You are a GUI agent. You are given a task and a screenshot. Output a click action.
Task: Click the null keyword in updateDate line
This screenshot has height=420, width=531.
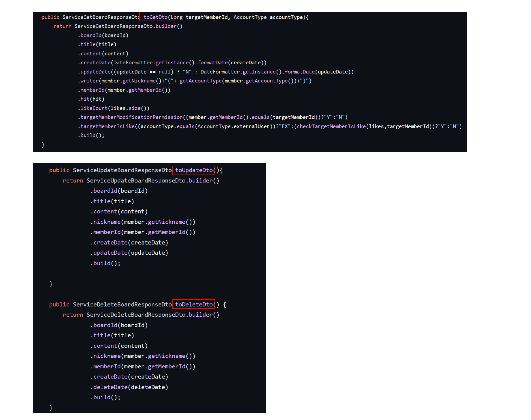pyautogui.click(x=164, y=72)
